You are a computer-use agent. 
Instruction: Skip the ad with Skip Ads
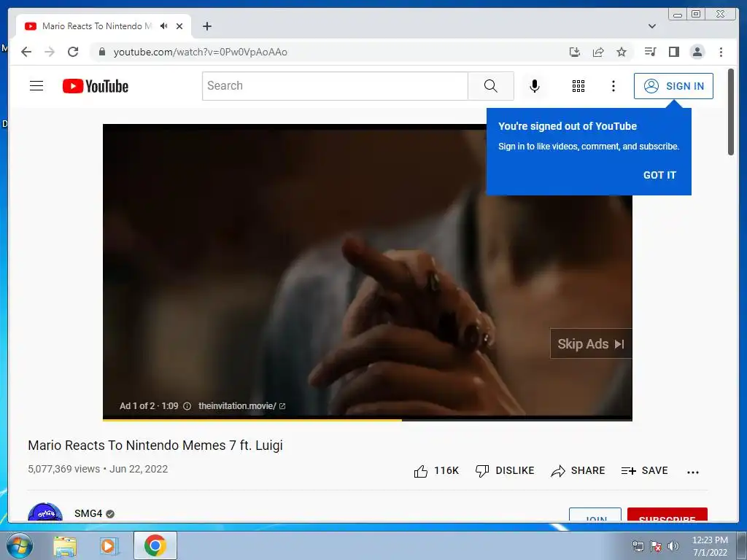[591, 344]
